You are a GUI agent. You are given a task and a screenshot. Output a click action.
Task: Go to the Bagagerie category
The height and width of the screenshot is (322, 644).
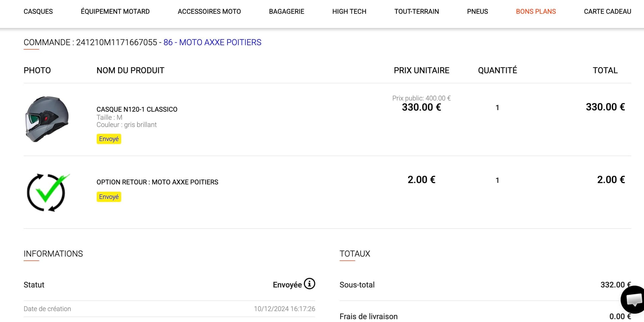286,11
